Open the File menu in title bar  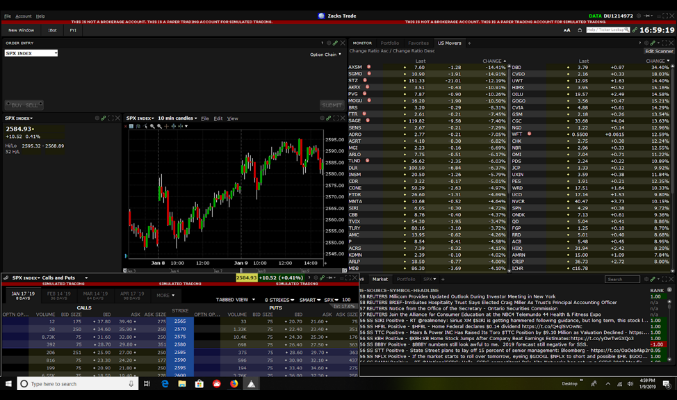7,16
